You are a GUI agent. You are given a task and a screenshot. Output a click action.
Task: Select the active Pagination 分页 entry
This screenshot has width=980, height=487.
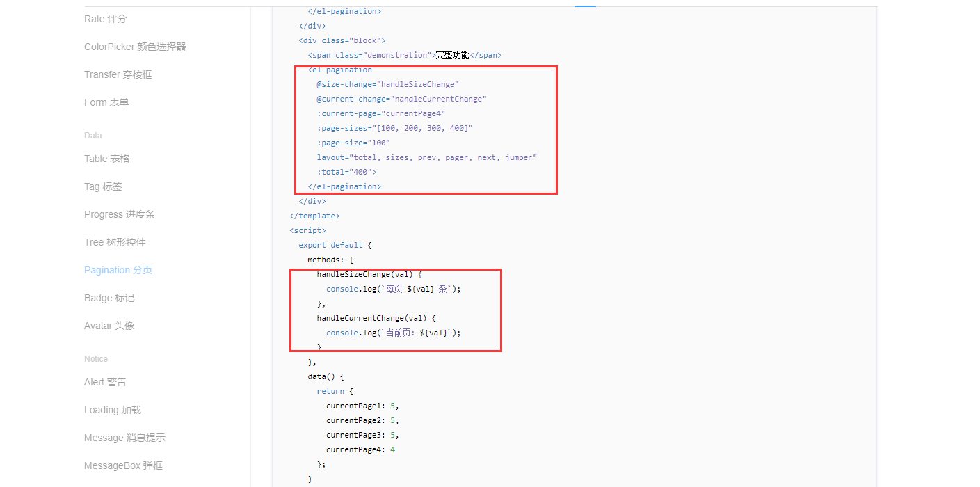click(118, 269)
